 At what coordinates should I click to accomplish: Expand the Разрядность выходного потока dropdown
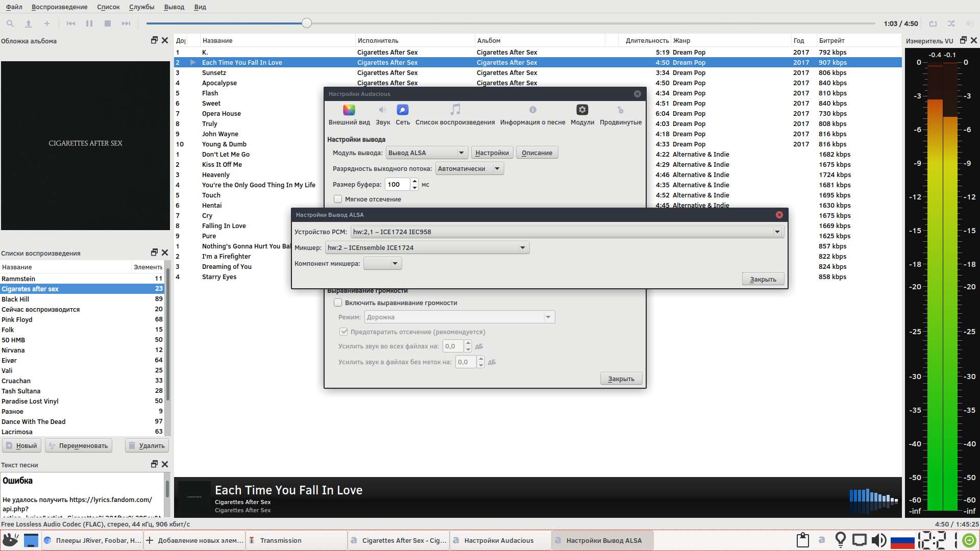pos(470,168)
